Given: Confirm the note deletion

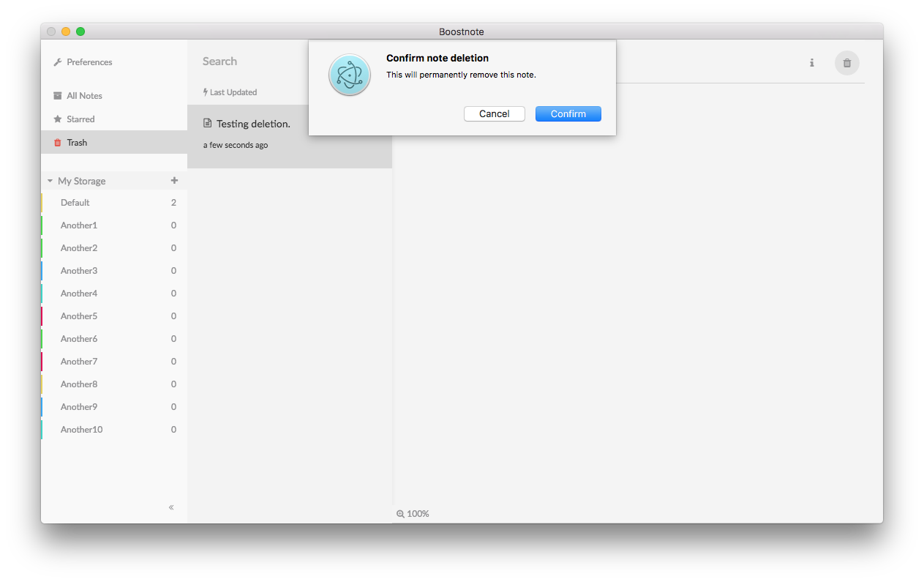Looking at the screenshot, I should [568, 113].
